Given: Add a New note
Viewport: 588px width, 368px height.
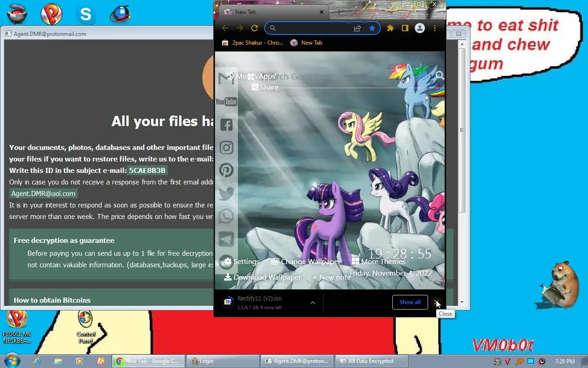Looking at the screenshot, I should coord(332,277).
